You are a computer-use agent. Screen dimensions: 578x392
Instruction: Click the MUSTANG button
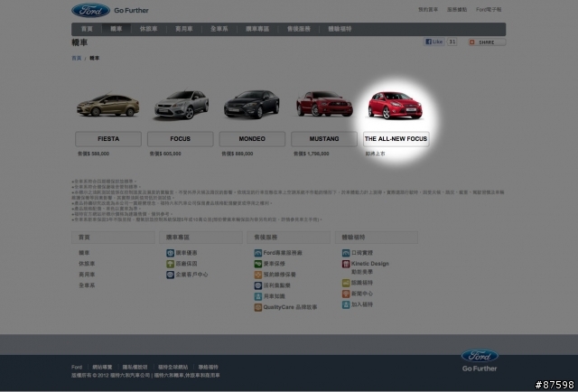[324, 139]
